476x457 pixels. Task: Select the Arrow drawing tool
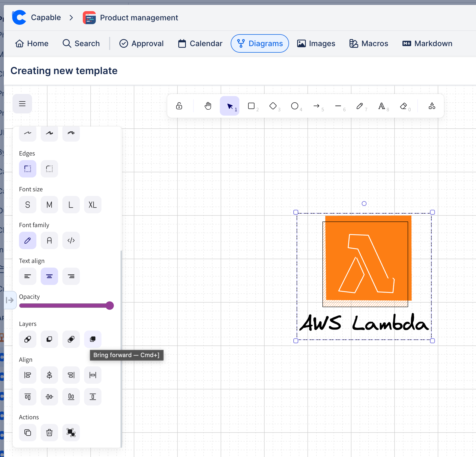click(x=316, y=106)
